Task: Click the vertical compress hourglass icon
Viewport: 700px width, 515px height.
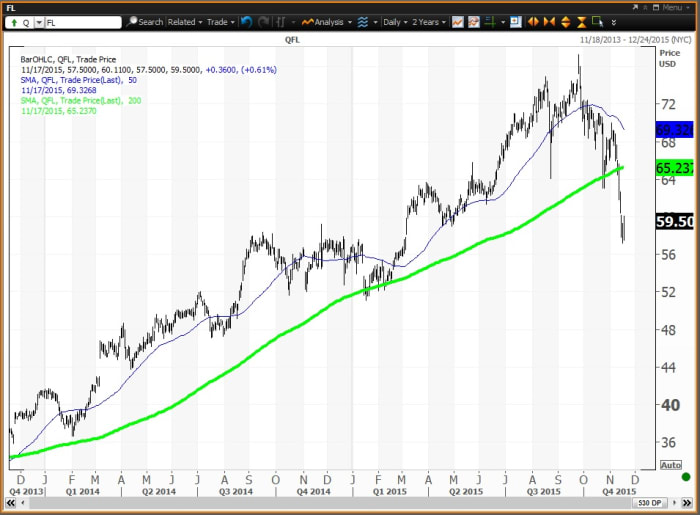Action: point(581,22)
